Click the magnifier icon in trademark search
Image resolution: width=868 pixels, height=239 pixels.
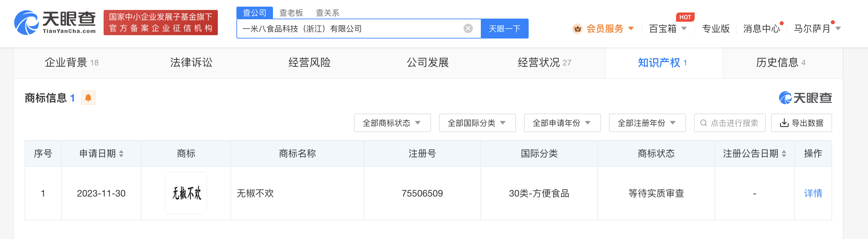click(x=703, y=123)
